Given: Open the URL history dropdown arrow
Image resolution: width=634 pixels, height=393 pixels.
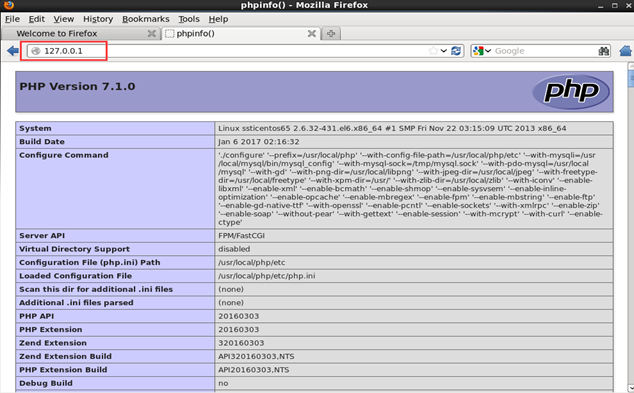Looking at the screenshot, I should coord(444,51).
